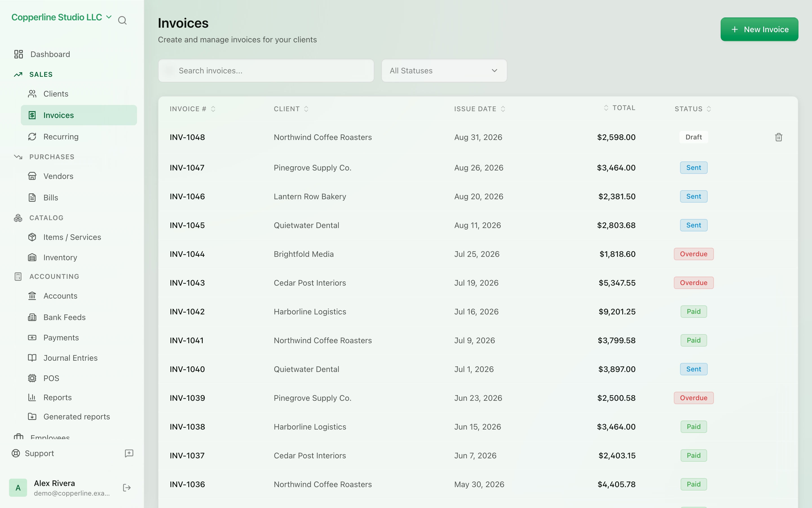This screenshot has width=812, height=508.
Task: Click the Items / Services box icon
Action: coord(32,237)
